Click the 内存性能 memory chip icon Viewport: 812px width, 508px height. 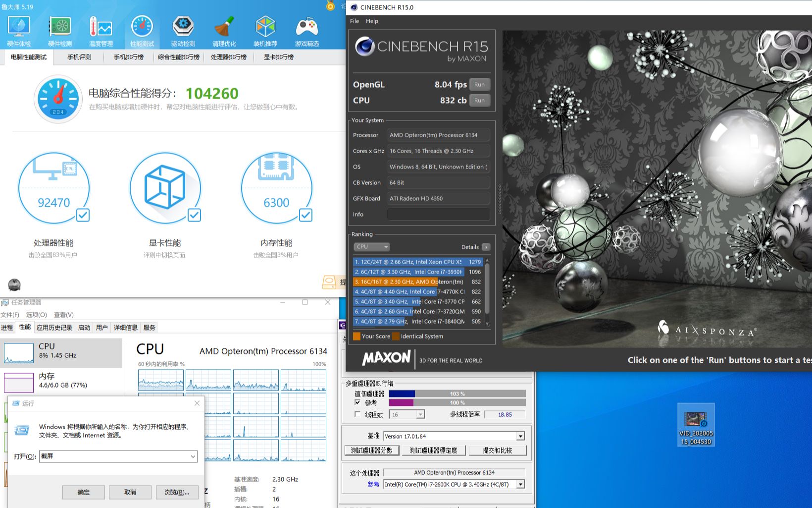pos(277,188)
